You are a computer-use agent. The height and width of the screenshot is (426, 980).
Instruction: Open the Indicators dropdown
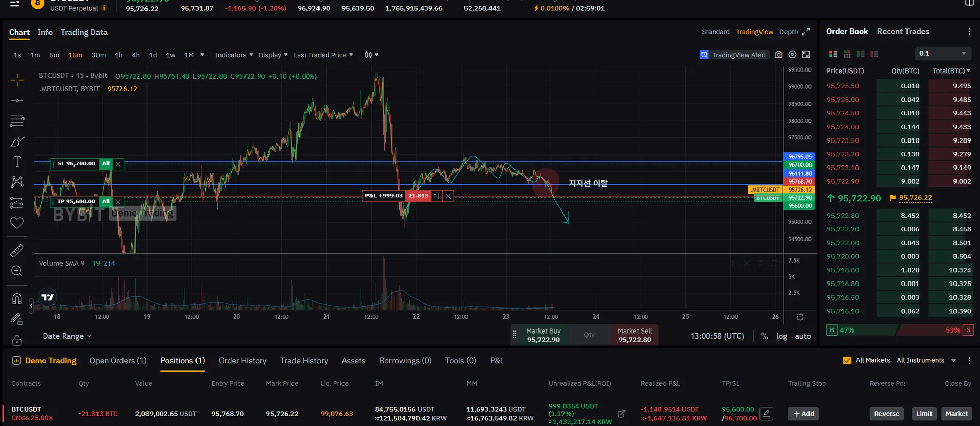(x=234, y=55)
